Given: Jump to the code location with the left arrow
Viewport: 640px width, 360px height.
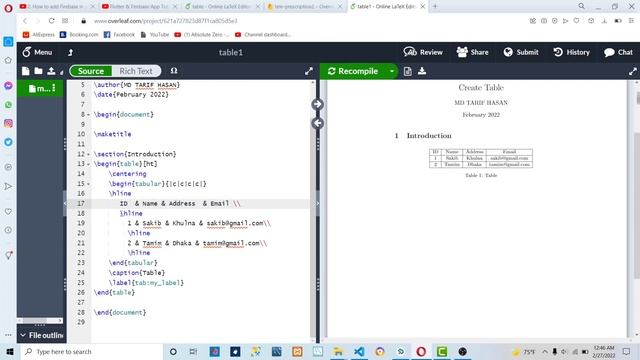Looking at the screenshot, I should [318, 123].
